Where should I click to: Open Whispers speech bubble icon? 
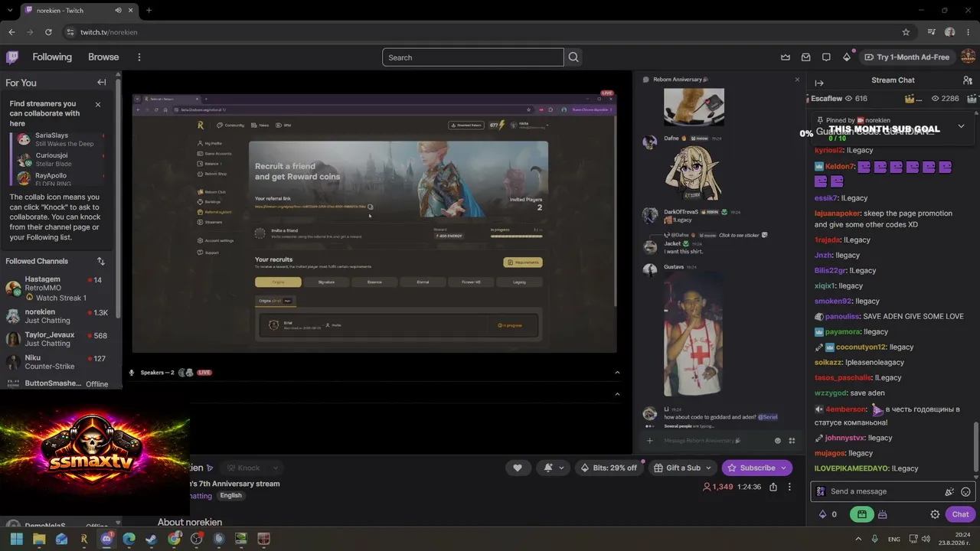(826, 57)
